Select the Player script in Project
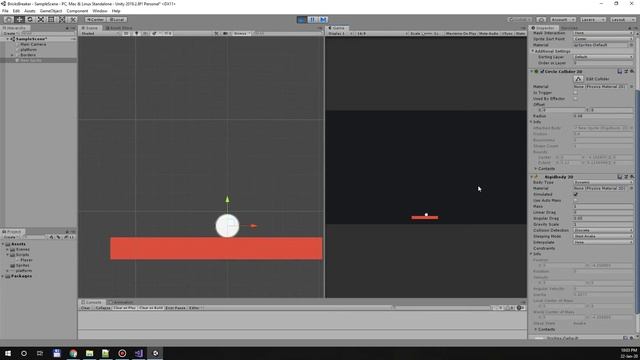 (26, 260)
